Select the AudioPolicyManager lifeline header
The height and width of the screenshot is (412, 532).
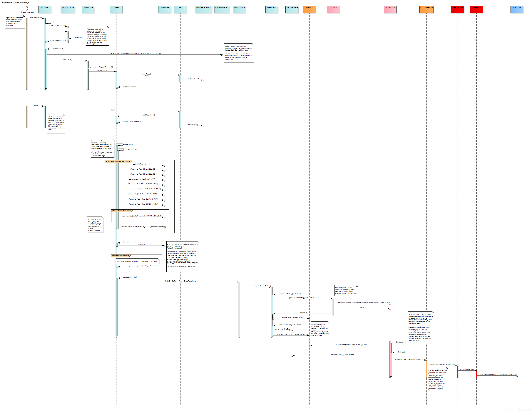222,9
